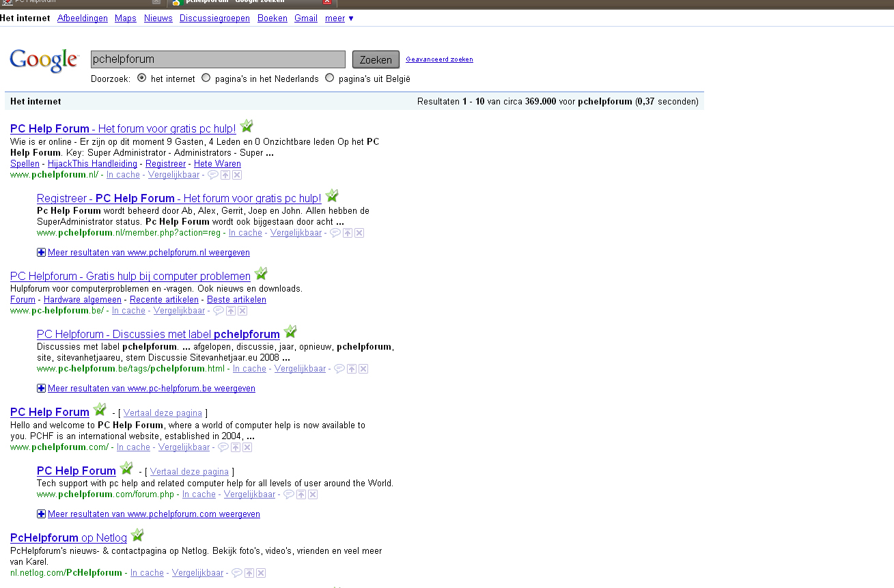894x588 pixels.
Task: Remove the nl.netlog.com result with its X icon
Action: tap(261, 573)
